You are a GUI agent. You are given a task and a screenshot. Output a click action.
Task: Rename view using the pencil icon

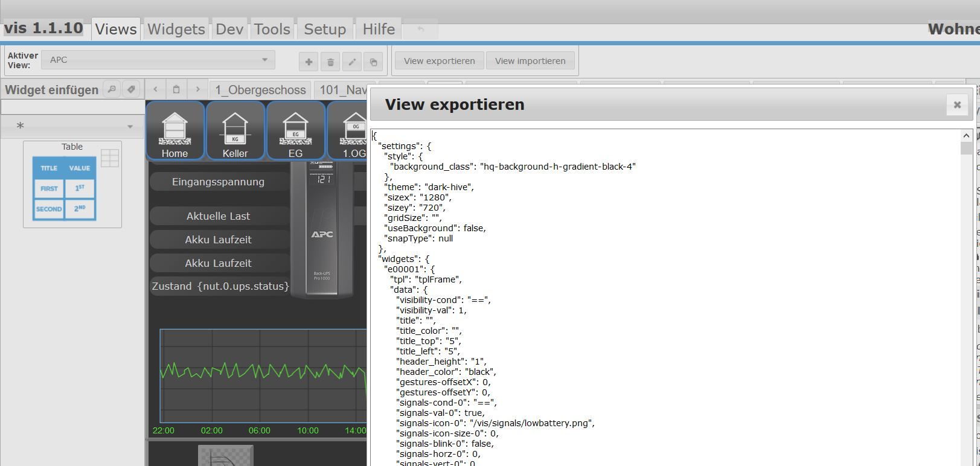352,62
